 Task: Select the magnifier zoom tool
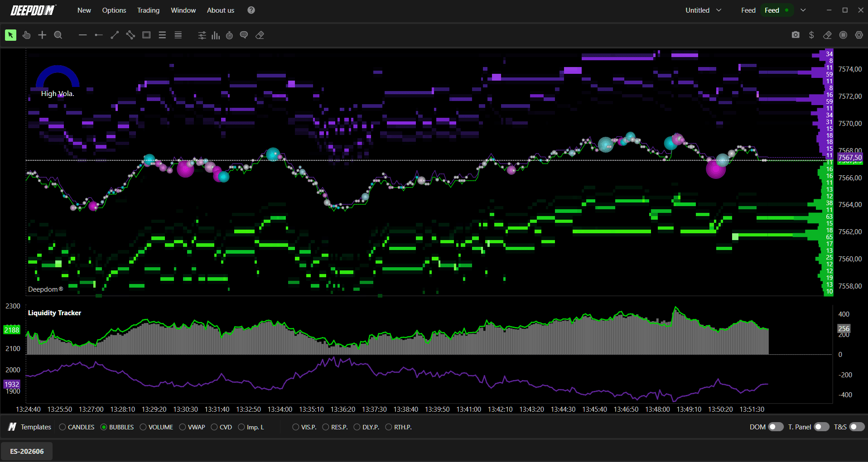pyautogui.click(x=58, y=35)
